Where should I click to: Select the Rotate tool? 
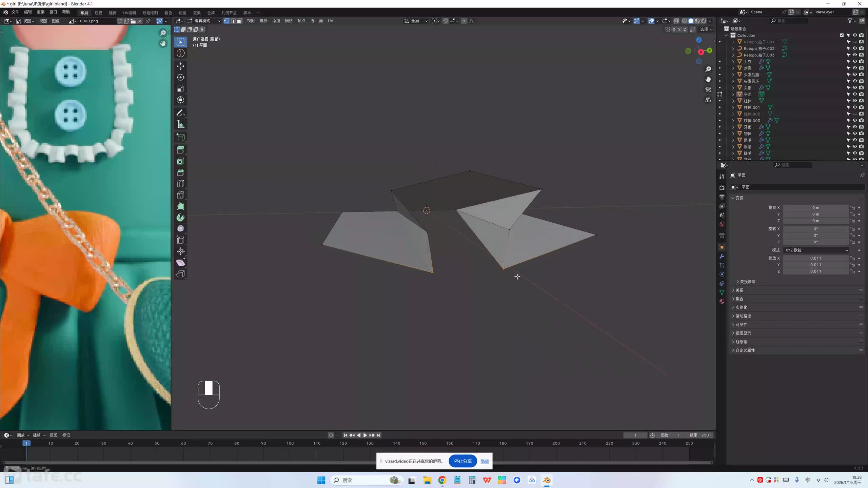(x=180, y=77)
